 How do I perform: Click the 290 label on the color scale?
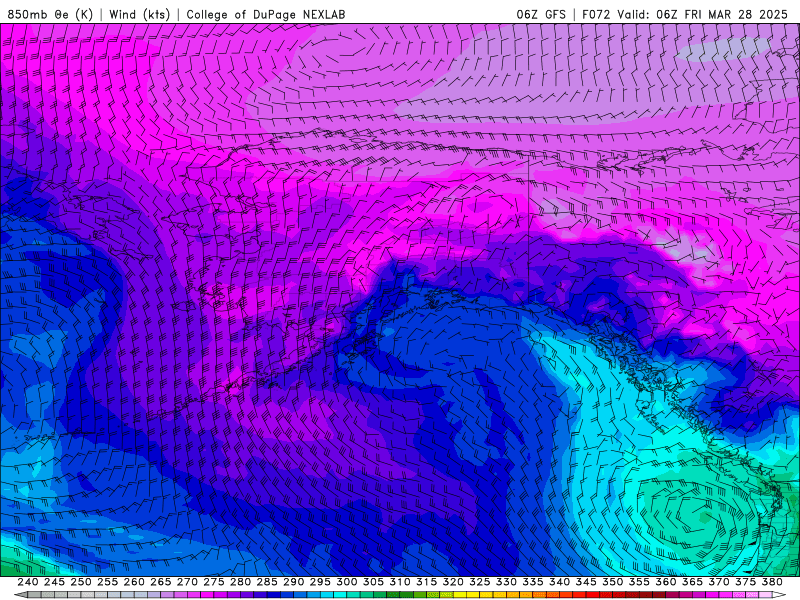293,582
